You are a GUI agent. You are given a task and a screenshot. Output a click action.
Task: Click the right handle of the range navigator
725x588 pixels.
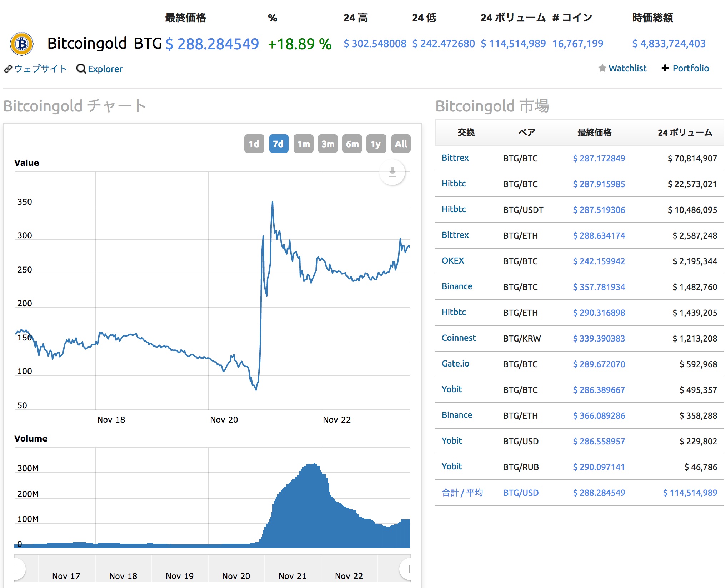click(408, 569)
